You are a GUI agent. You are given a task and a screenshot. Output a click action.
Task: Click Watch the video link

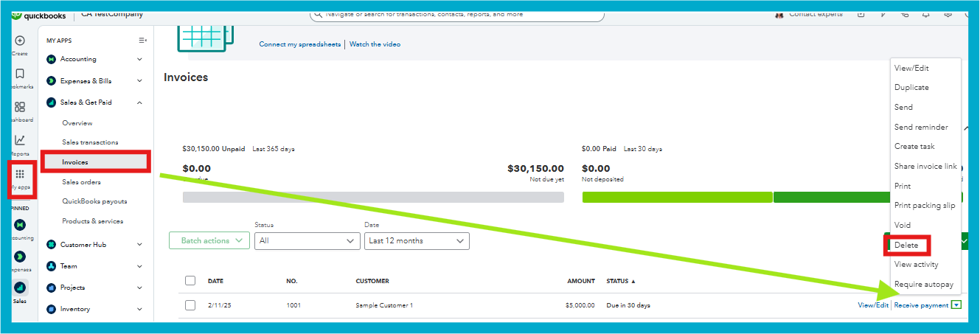coord(375,44)
